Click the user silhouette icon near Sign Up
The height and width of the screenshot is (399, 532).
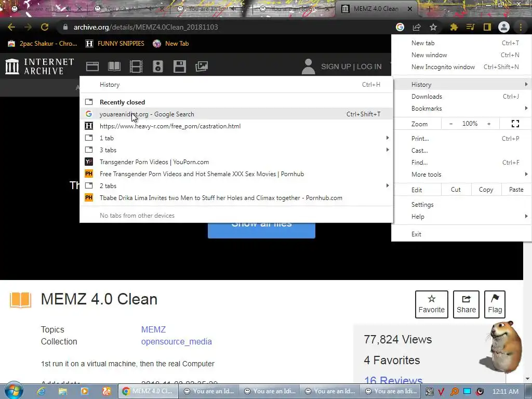coord(308,66)
